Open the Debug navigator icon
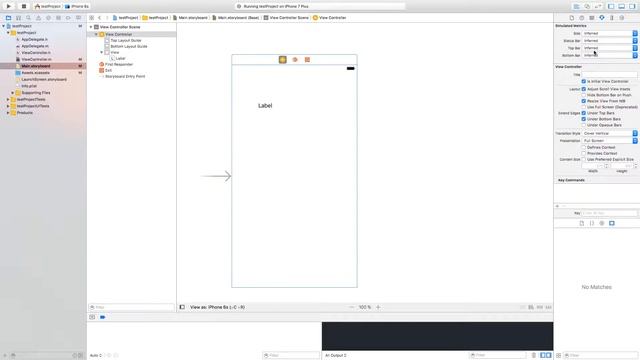640x360 pixels. (58, 18)
